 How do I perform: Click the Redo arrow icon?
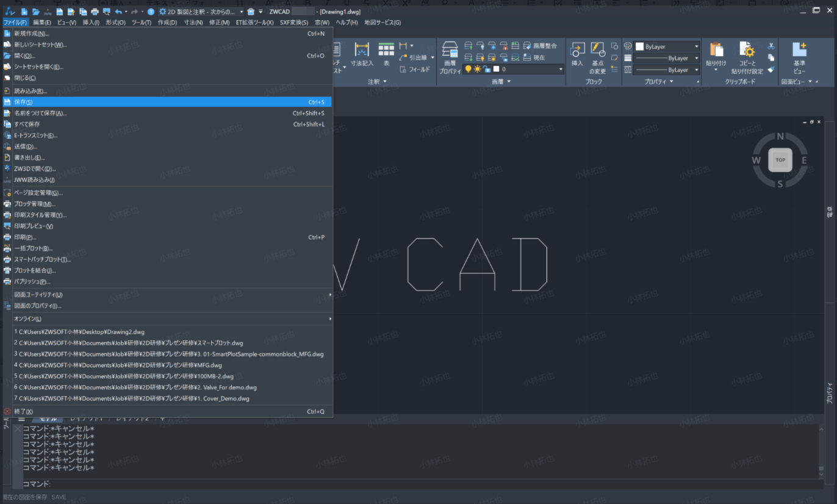coord(135,12)
